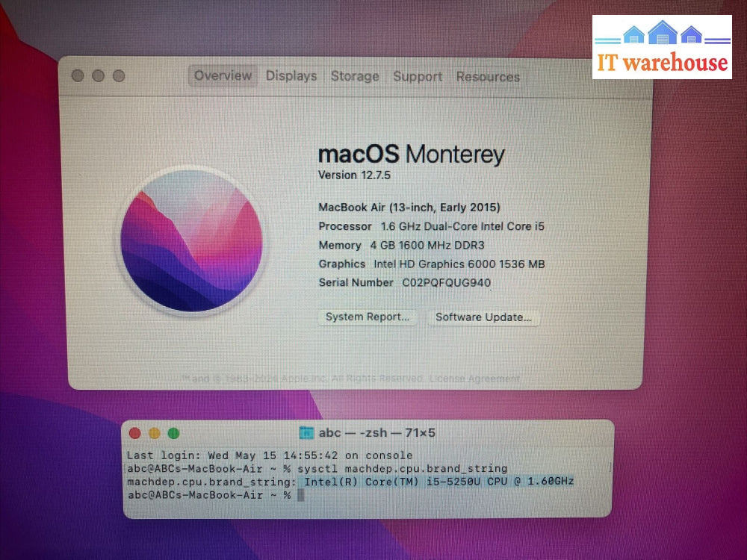Maximize Terminal with the green button
The width and height of the screenshot is (747, 560).
click(174, 433)
